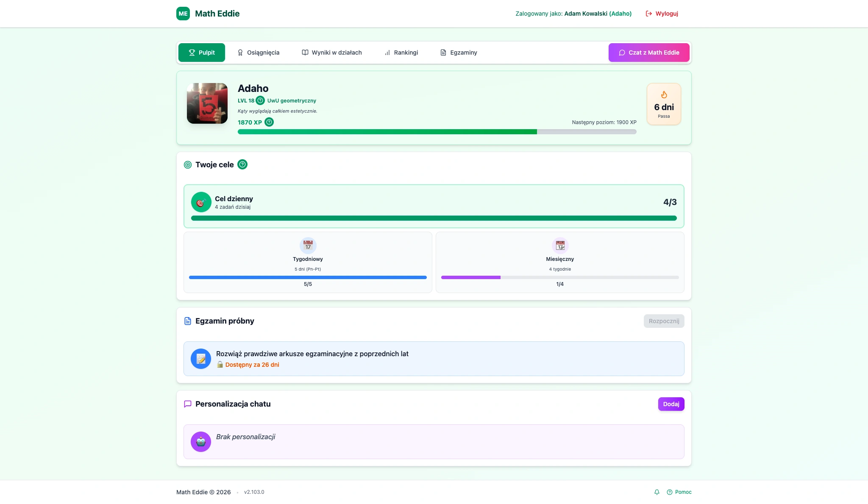The height and width of the screenshot is (504, 868).
Task: Switch to the Osiągnięcia tab
Action: (x=258, y=53)
